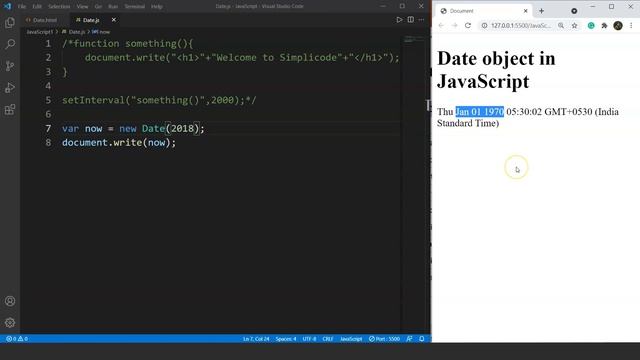Open notifications bell icon

(422, 339)
